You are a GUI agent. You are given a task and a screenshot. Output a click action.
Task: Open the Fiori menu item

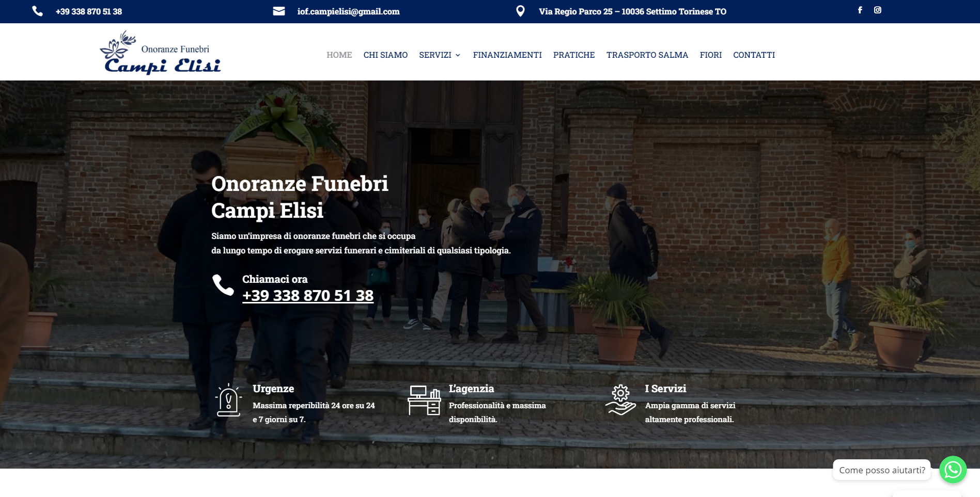pos(710,55)
